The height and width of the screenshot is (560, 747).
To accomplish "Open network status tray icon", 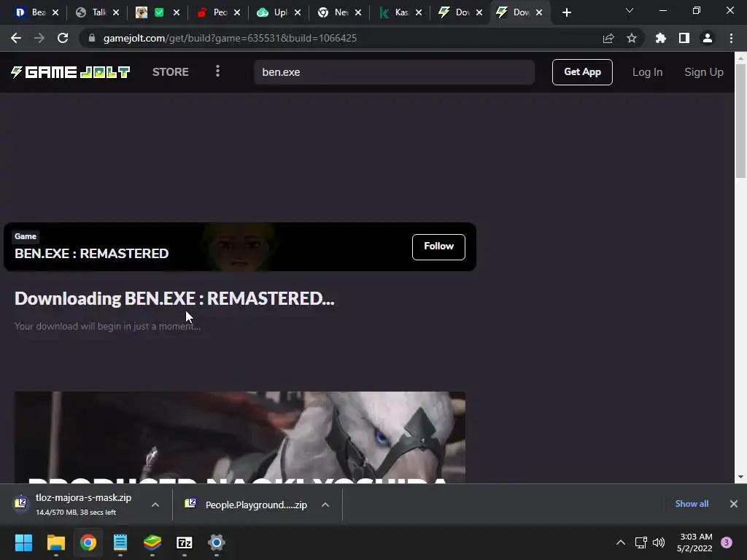I will pyautogui.click(x=640, y=542).
